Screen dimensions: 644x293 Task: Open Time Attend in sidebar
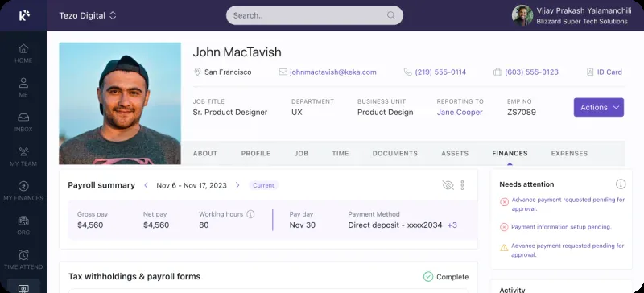pyautogui.click(x=23, y=260)
